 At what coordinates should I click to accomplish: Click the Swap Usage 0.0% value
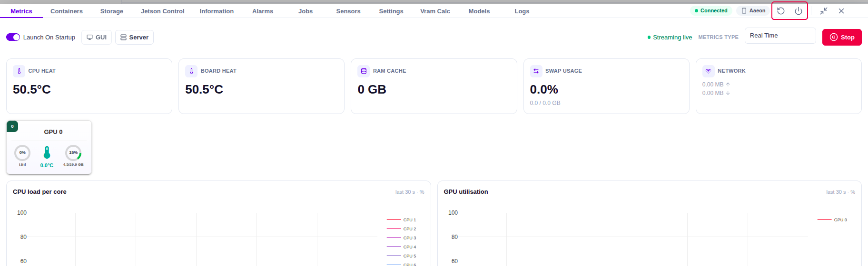tap(544, 89)
